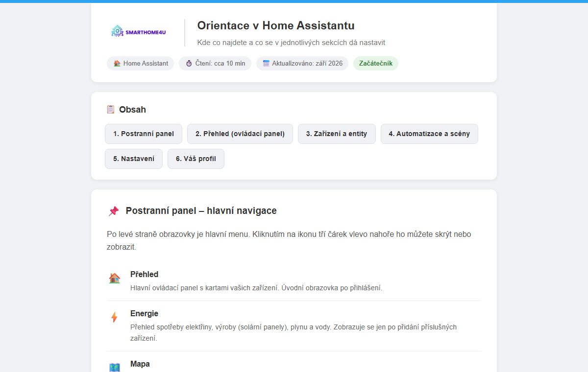Click the Orientace v Home Assistantu title
This screenshot has width=588, height=372.
coord(276,25)
